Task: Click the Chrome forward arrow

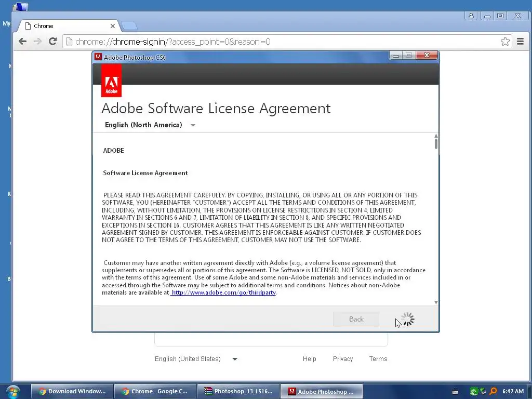Action: (x=37, y=42)
